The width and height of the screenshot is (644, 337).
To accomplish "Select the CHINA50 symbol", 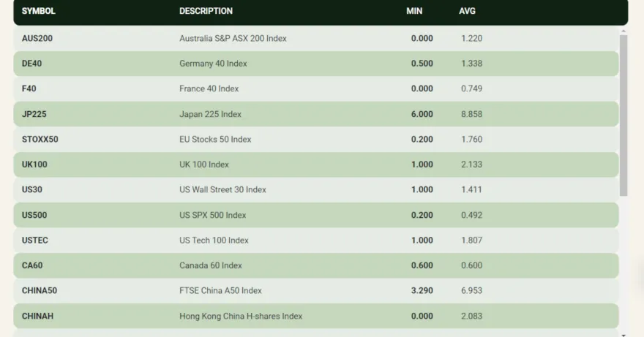I will (x=40, y=290).
